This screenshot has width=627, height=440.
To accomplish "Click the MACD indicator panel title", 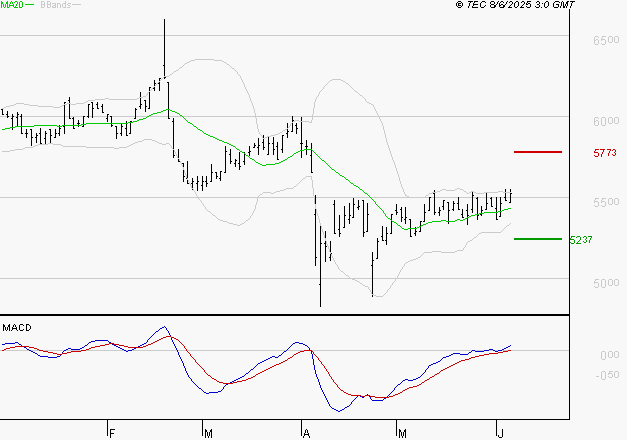I will 17,328.
